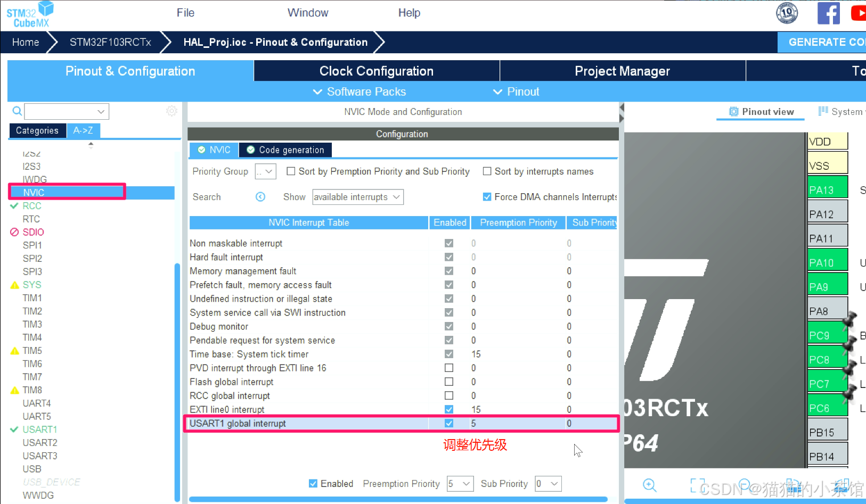The image size is (866, 504).
Task: Click the 10-year anniversary badge icon
Action: click(x=787, y=13)
